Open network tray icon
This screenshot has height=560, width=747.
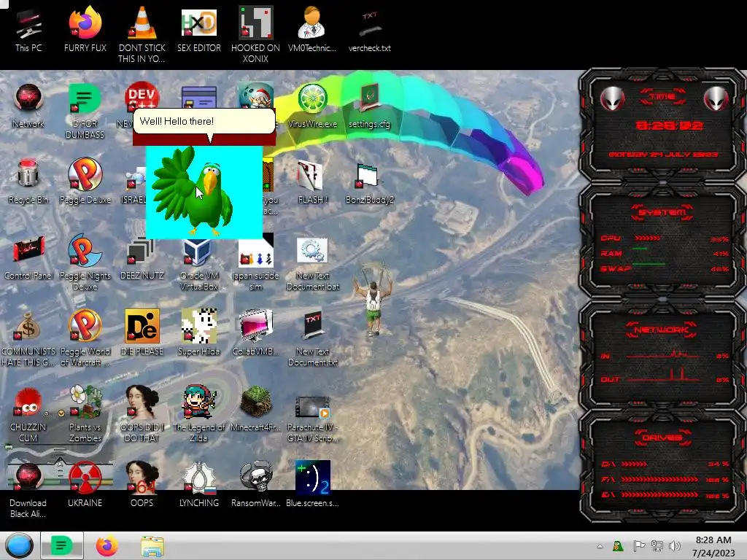[x=657, y=545]
